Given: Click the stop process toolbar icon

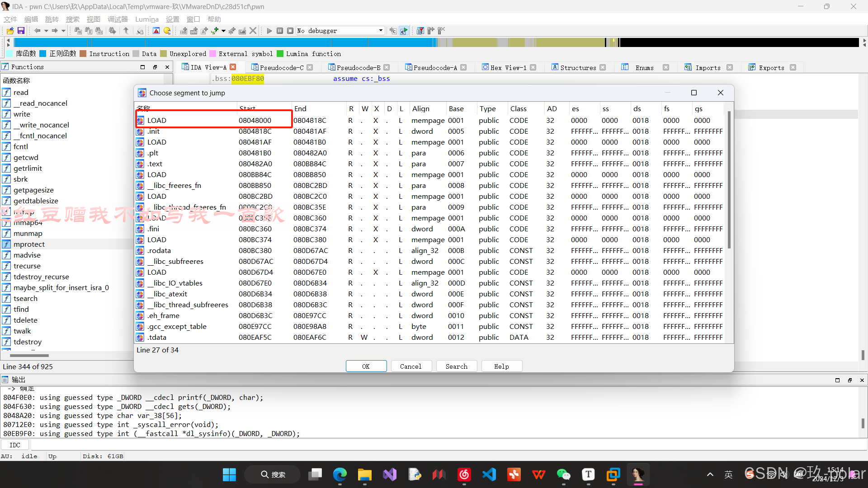Looking at the screenshot, I should 291,31.
